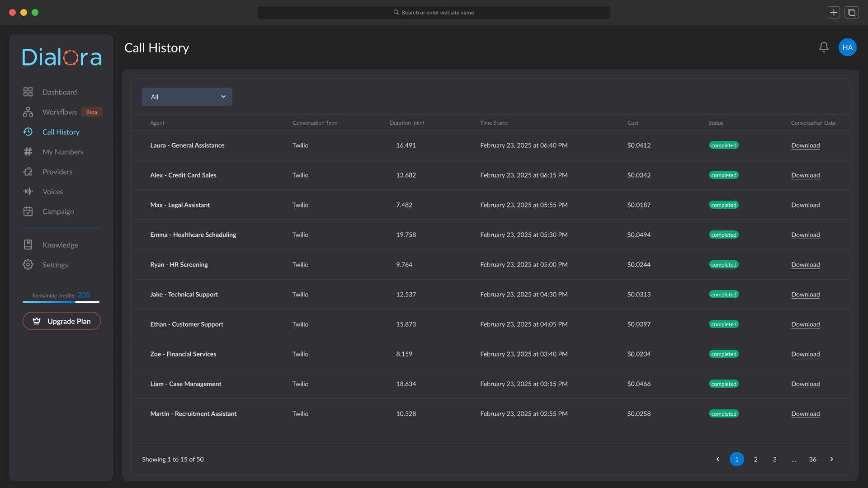Select the My Numbers hash icon
The image size is (868, 488).
(28, 152)
